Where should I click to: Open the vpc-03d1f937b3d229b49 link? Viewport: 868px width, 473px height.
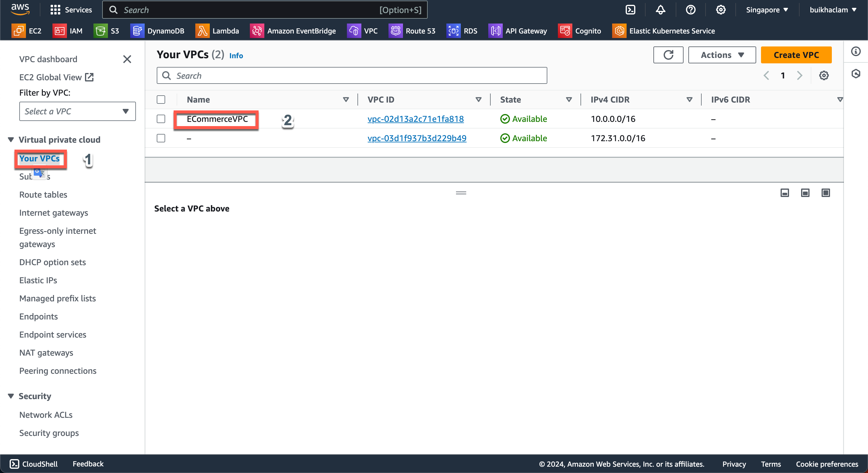(417, 138)
